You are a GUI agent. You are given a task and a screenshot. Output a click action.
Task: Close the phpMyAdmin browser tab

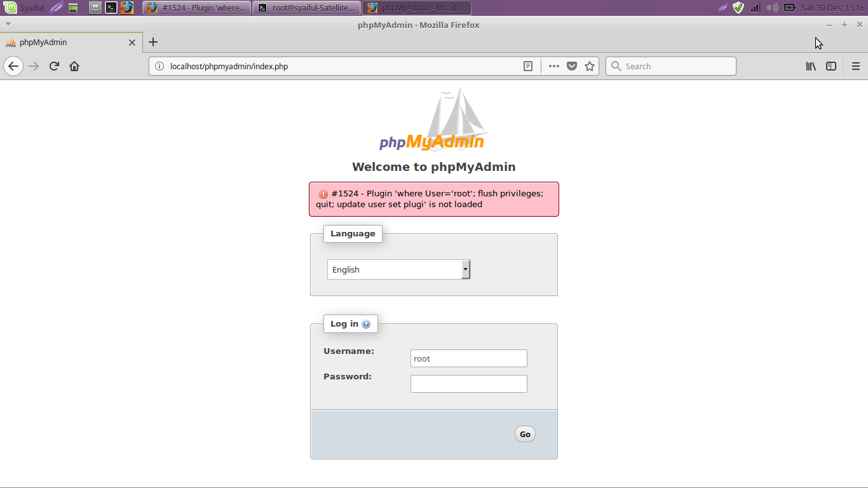132,43
